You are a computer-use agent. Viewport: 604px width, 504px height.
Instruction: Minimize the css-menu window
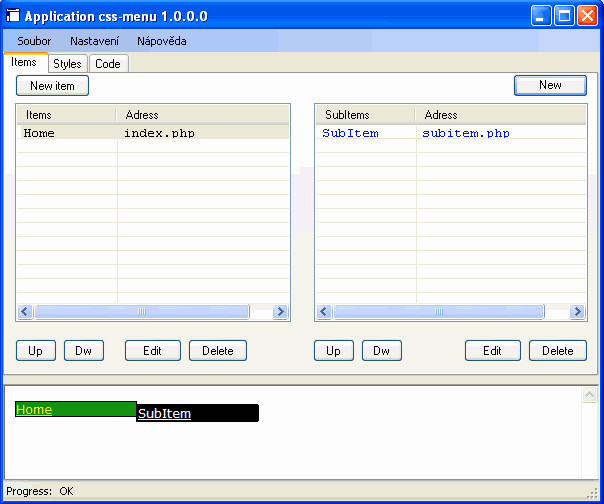tap(540, 16)
